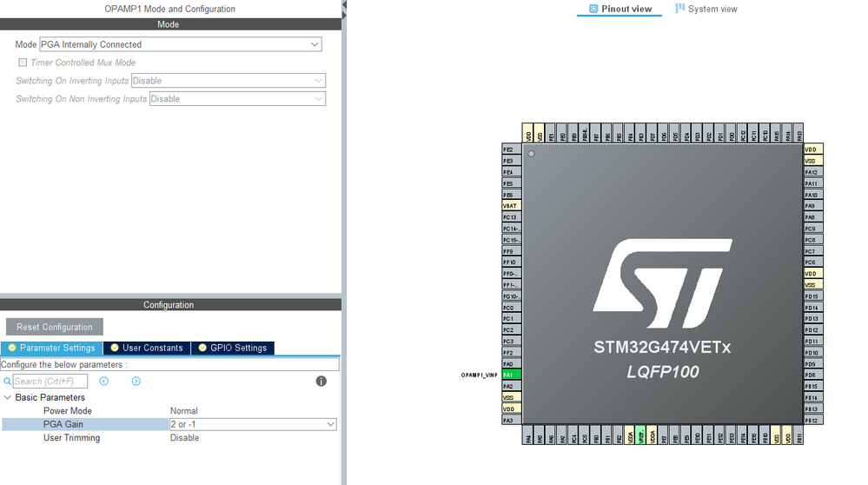
Task: Select the VBAT pin on the chip
Action: (x=511, y=205)
